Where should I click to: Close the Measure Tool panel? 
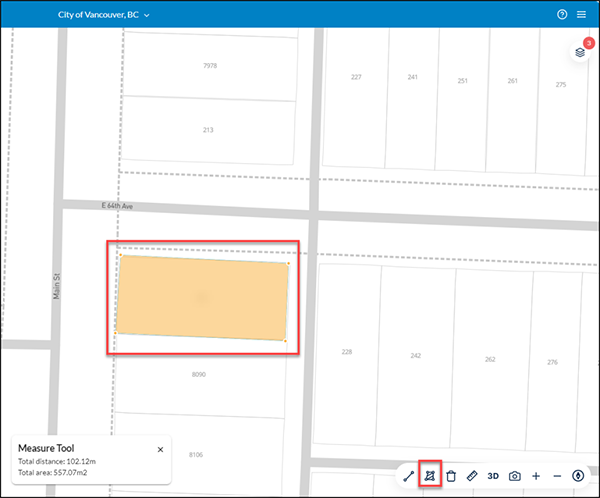160,449
